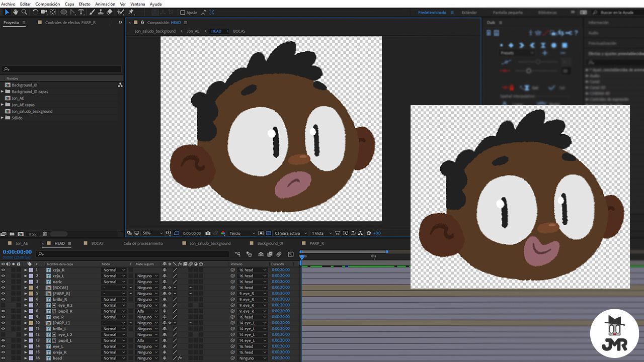Image resolution: width=644 pixels, height=362 pixels.
Task: Open the 50% magnification dropdown
Action: [x=152, y=233]
